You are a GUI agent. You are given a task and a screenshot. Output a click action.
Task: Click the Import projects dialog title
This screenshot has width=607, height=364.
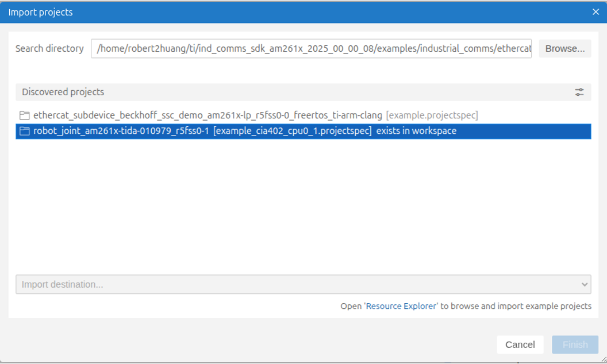point(41,13)
